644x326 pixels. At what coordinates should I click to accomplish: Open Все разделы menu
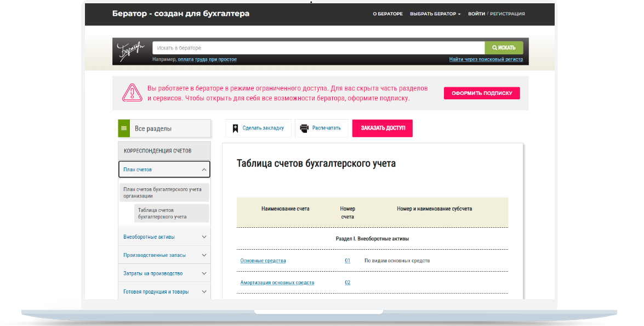pyautogui.click(x=164, y=128)
